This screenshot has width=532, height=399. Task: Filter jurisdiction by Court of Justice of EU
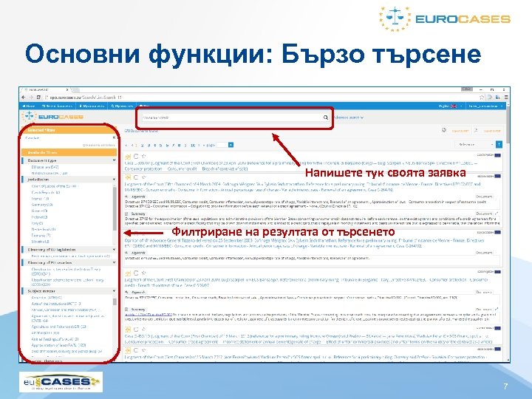pyautogui.click(x=55, y=186)
